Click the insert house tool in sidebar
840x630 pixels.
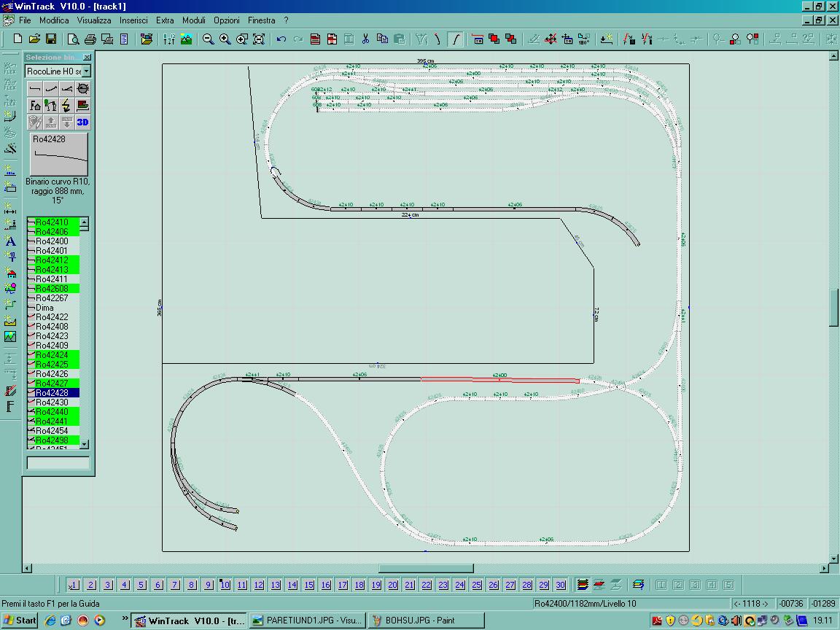click(10, 273)
